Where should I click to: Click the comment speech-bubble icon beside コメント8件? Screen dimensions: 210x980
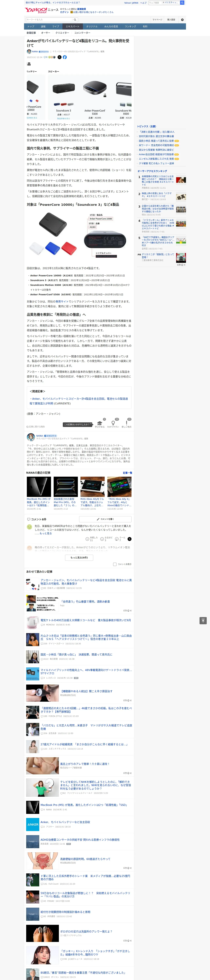coord(29,519)
